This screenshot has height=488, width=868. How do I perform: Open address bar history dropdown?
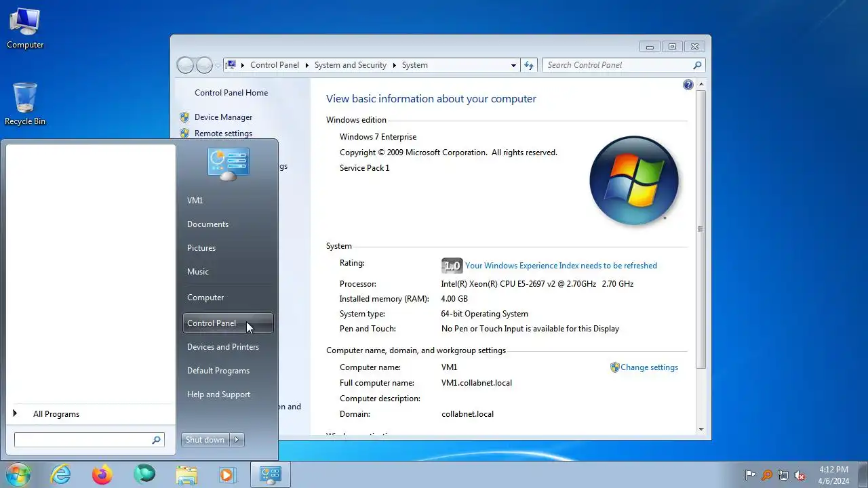point(513,65)
